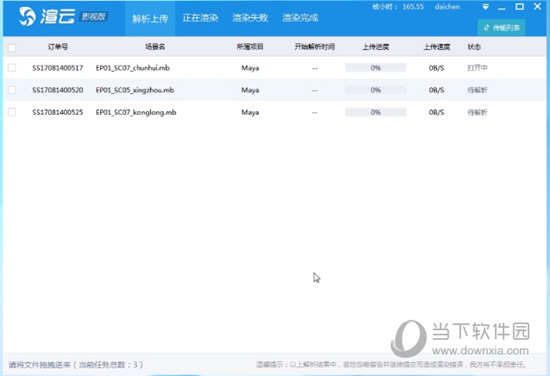Check the box for order SS17081400520

pyautogui.click(x=12, y=90)
